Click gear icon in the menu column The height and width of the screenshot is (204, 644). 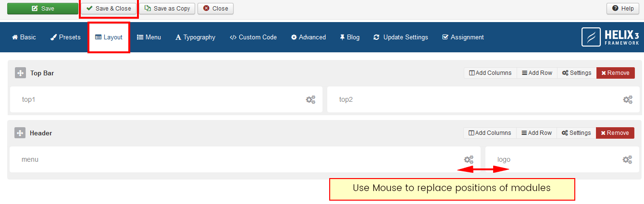click(x=469, y=160)
